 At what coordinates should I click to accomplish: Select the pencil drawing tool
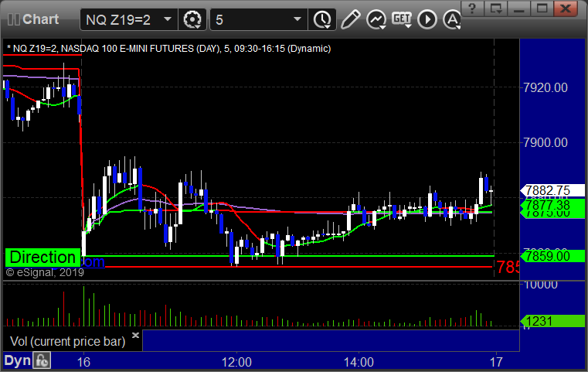pos(351,19)
